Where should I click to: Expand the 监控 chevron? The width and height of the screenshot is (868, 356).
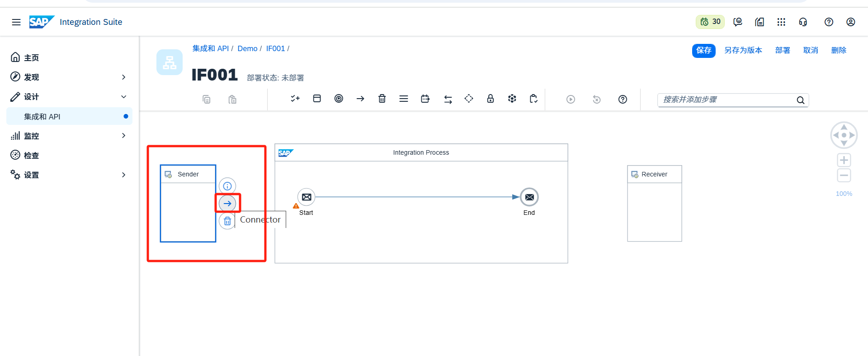pos(123,136)
